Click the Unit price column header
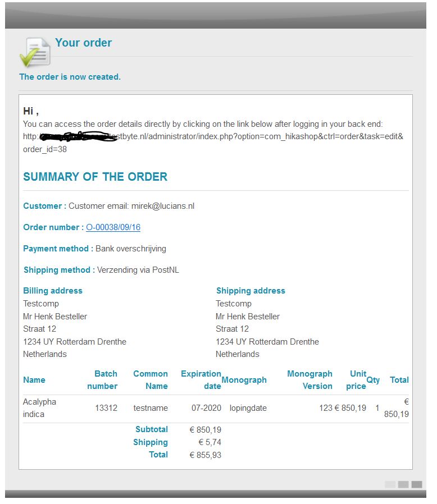The image size is (437, 504). (356, 380)
